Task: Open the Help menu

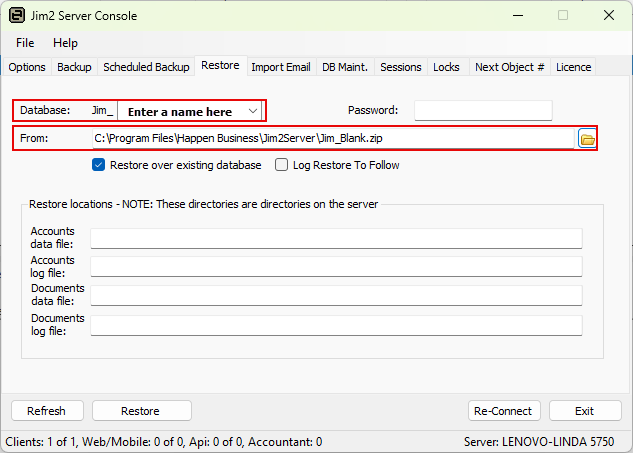Action: [65, 43]
